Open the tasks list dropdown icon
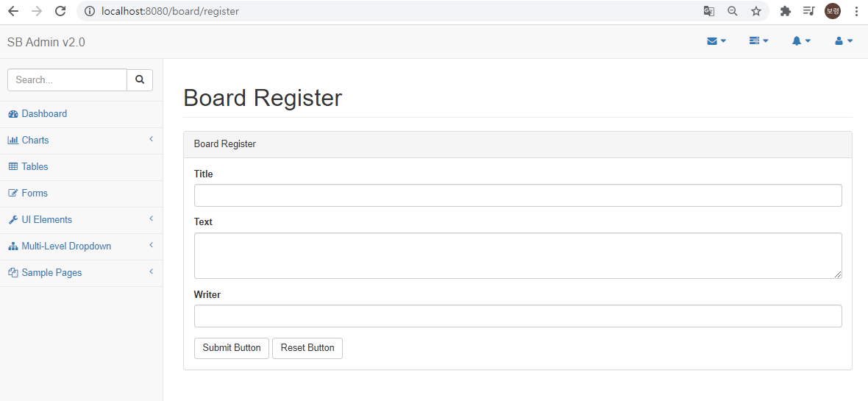868x401 pixels. pos(758,41)
